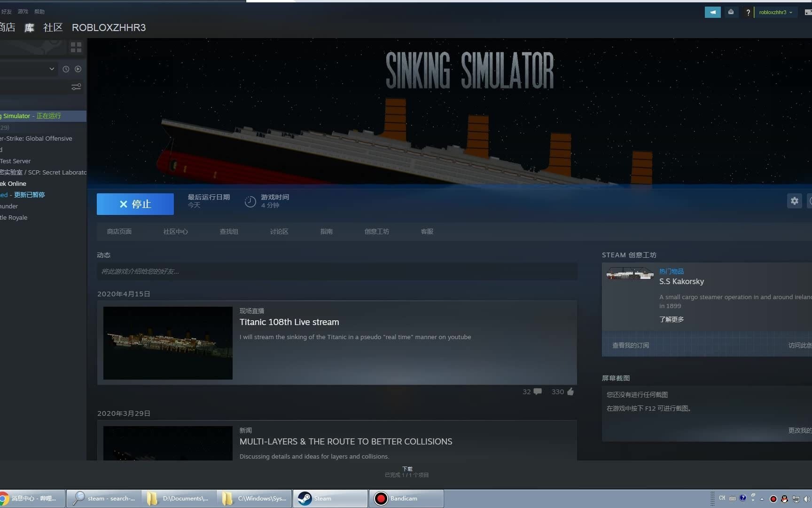Open advanced filter sliders icon
812x508 pixels.
point(76,87)
